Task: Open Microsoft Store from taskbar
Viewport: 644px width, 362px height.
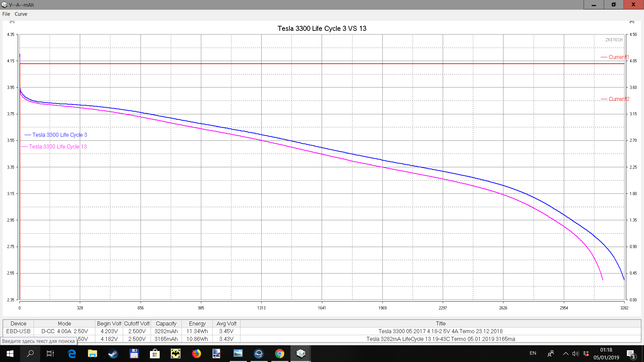Action: click(x=155, y=354)
